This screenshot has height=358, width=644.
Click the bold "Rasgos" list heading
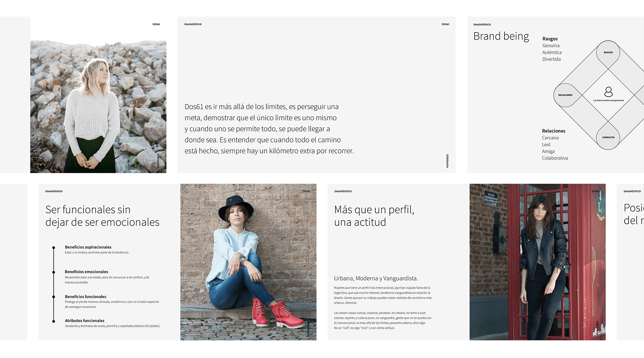click(x=550, y=39)
